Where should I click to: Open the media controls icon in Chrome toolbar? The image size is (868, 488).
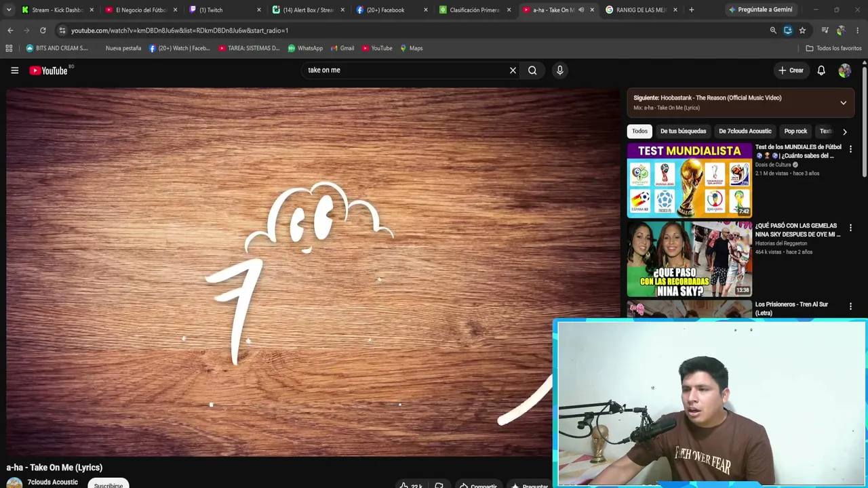[x=825, y=30]
